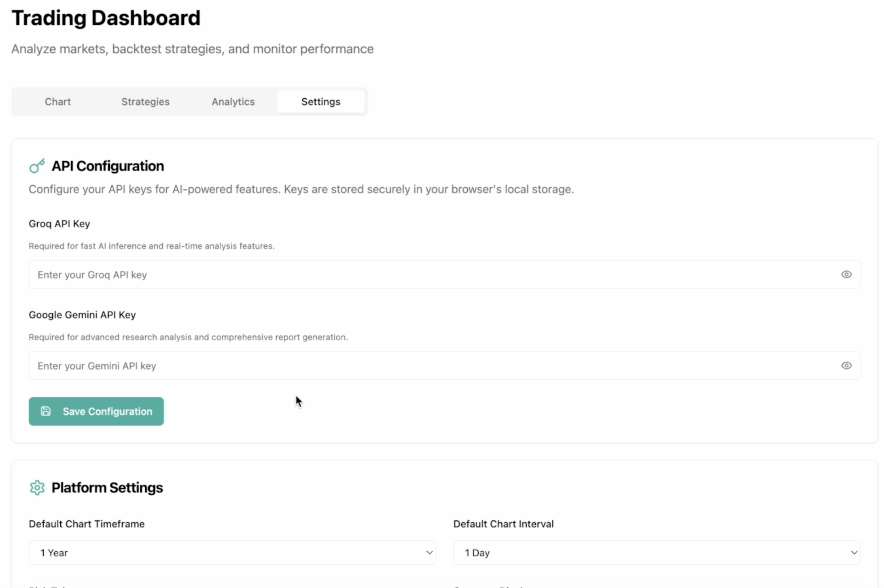The height and width of the screenshot is (588, 884).
Task: Click the gear icon beside Platform Settings
Action: pos(37,487)
